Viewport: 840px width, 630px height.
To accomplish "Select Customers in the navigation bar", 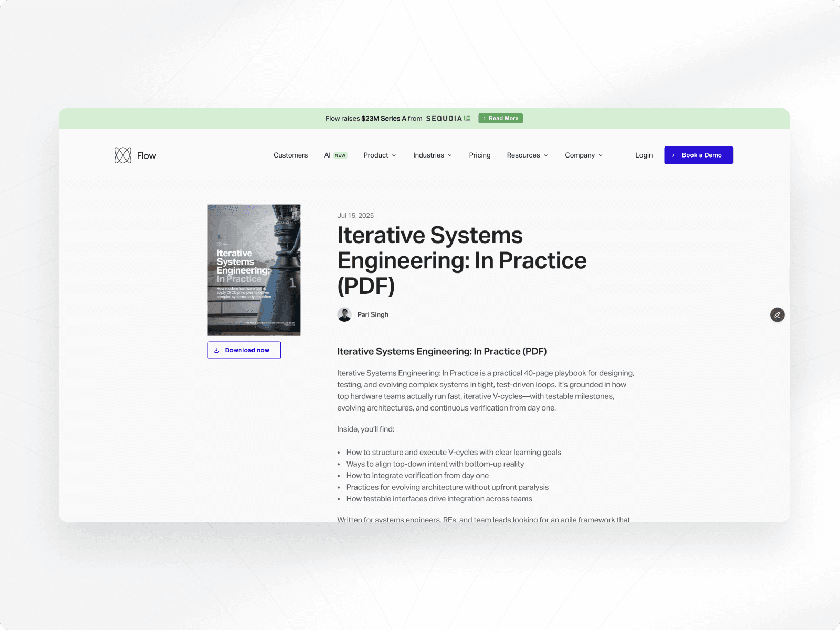I will click(x=290, y=155).
